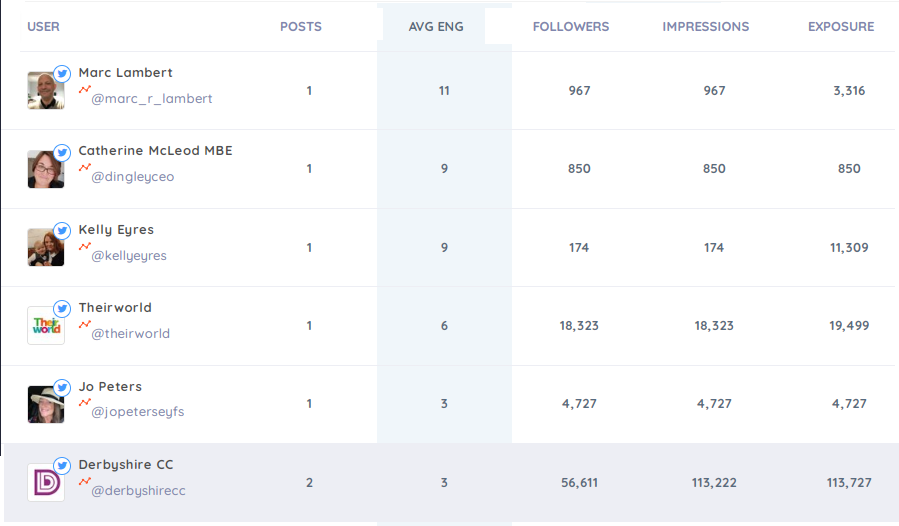This screenshot has height=526, width=899.
Task: Open the Theirworld user name
Action: (115, 307)
